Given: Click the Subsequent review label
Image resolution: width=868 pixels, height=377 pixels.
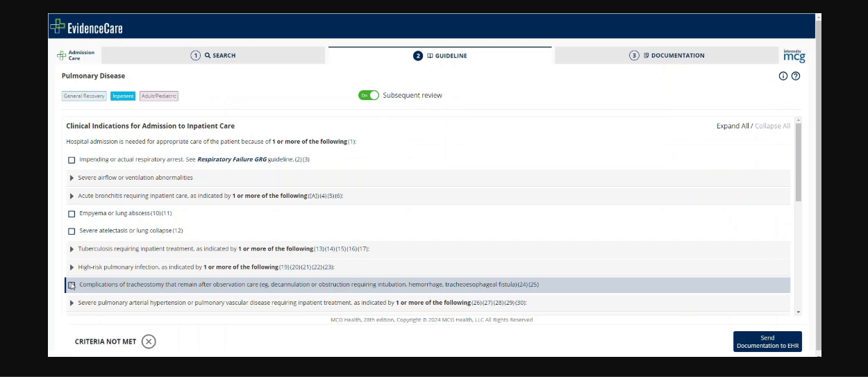Looking at the screenshot, I should pyautogui.click(x=412, y=96).
